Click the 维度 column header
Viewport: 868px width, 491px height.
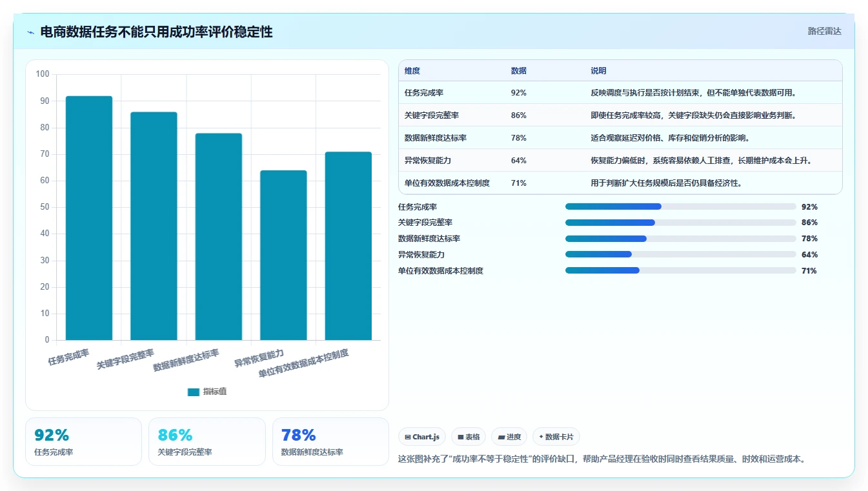[x=412, y=71]
